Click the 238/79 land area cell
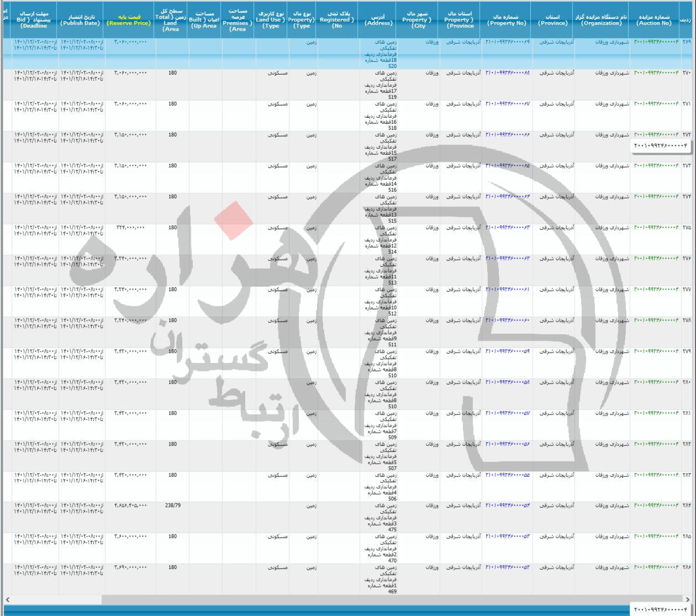The image size is (696, 616). (x=173, y=506)
